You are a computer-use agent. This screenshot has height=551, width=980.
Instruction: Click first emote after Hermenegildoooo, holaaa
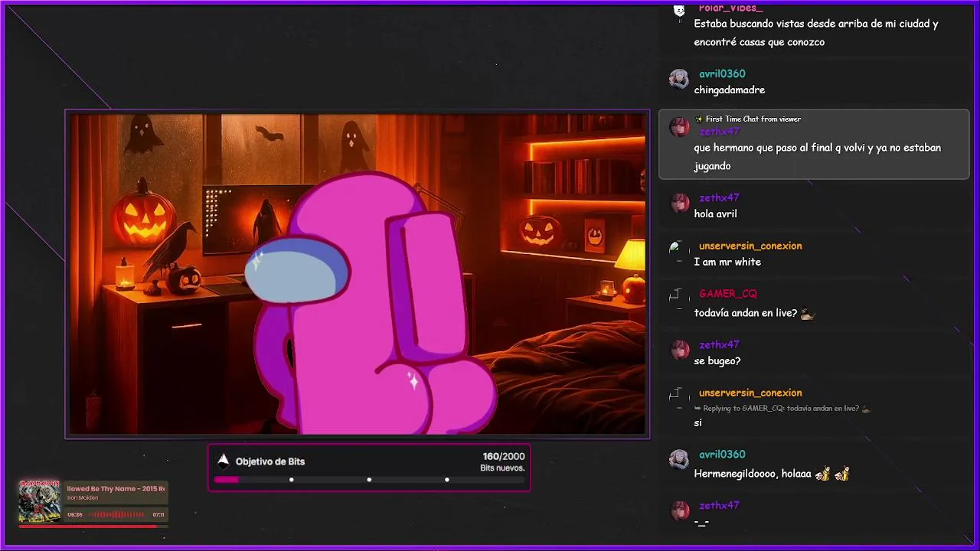tap(823, 474)
